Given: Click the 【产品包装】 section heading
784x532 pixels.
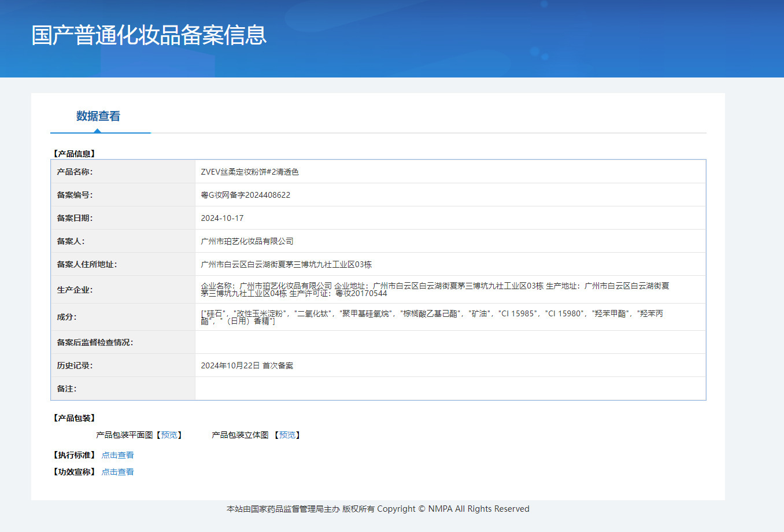Looking at the screenshot, I should tap(74, 418).
